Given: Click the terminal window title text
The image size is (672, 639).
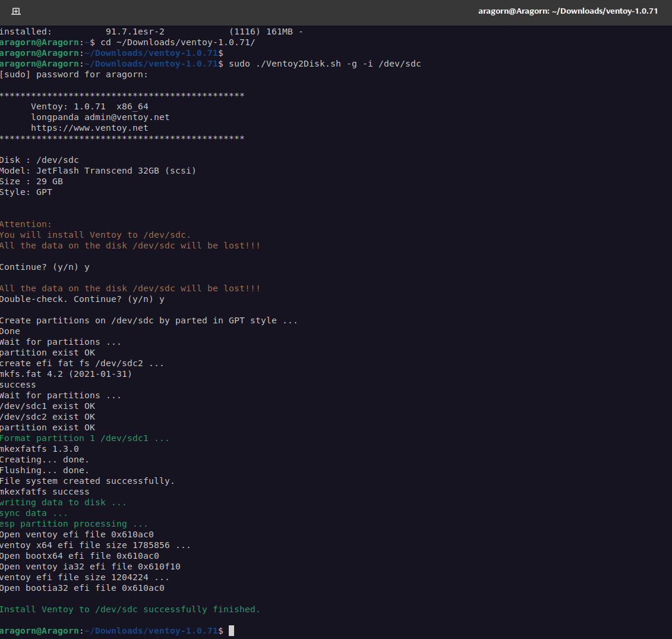Looking at the screenshot, I should [567, 11].
